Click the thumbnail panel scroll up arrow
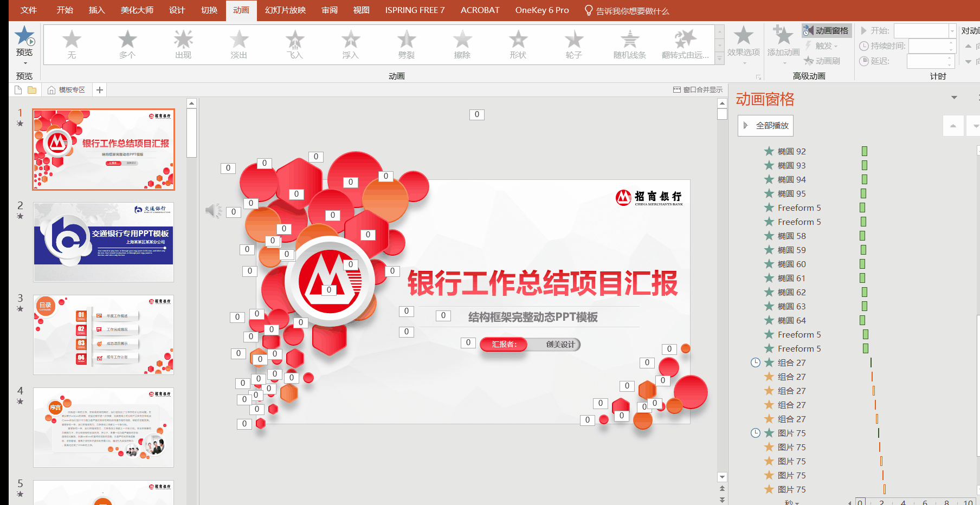The width and height of the screenshot is (980, 505). coord(191,103)
